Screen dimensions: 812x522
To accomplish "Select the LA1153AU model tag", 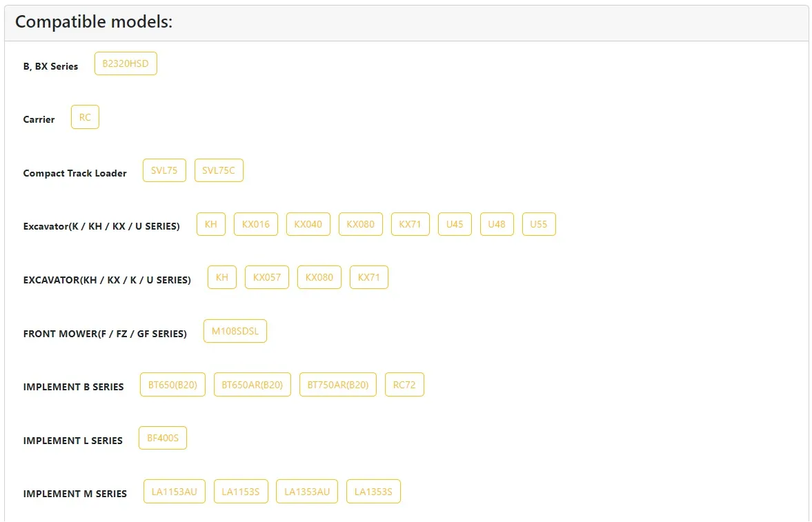I will [x=175, y=492].
